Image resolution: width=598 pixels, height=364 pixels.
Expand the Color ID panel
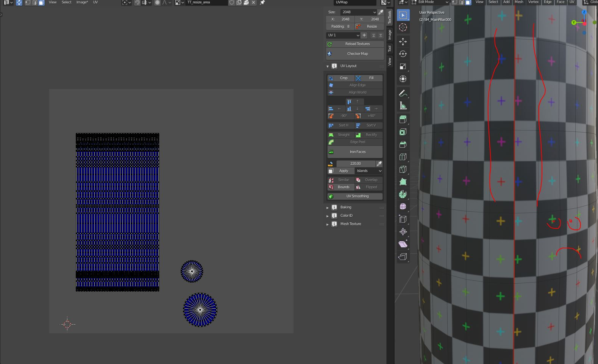click(328, 216)
